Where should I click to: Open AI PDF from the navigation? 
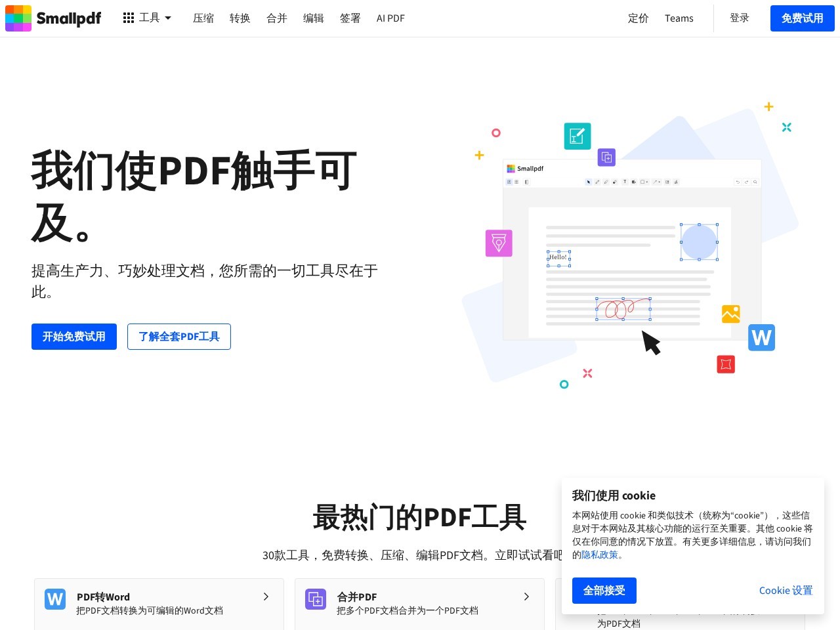coord(390,18)
